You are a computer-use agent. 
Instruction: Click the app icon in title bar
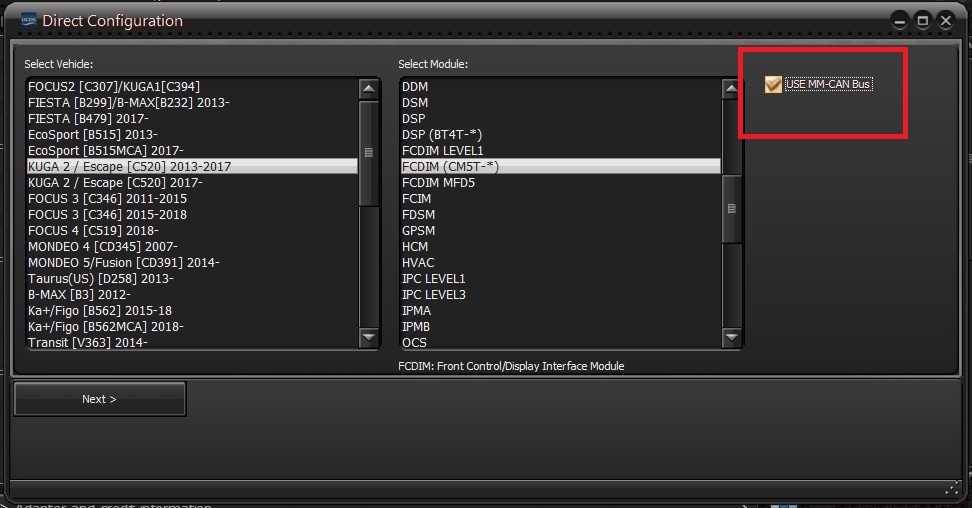(29, 20)
